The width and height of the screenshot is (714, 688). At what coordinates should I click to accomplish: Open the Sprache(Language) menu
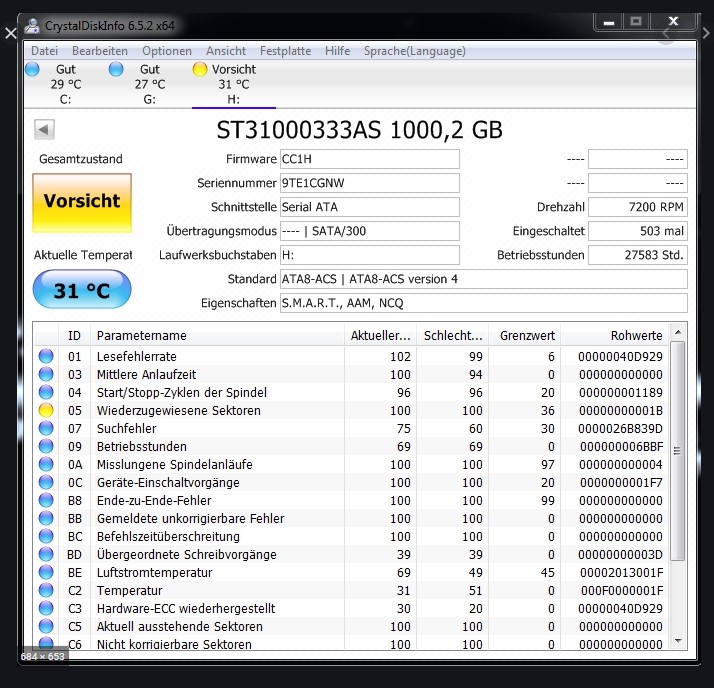(x=414, y=51)
